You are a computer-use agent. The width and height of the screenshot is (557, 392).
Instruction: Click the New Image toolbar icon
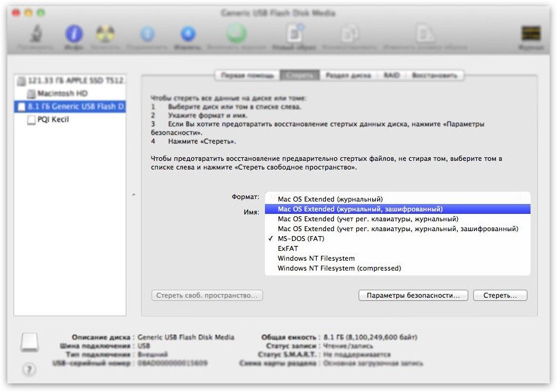295,33
